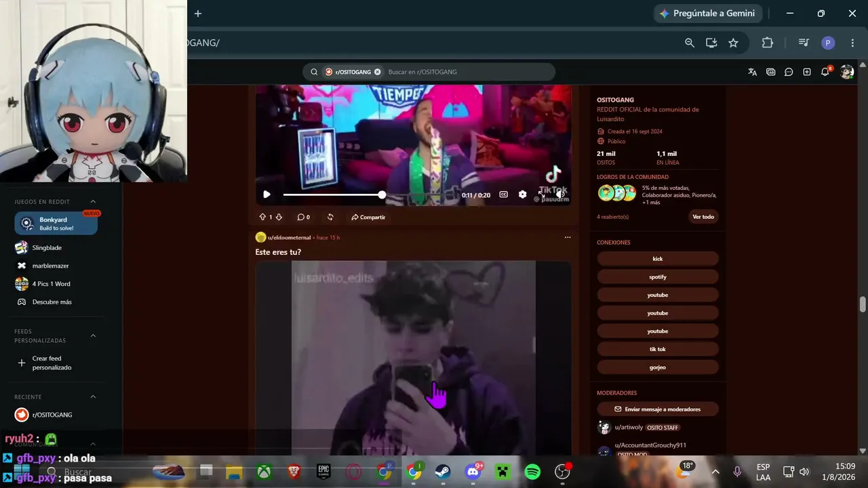
Task: Open the Reddit notifications bell
Action: coord(825,72)
